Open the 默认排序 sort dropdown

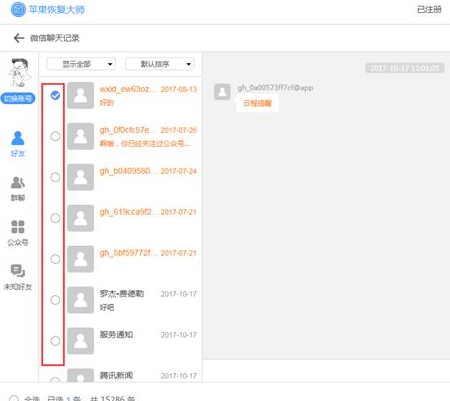(160, 64)
